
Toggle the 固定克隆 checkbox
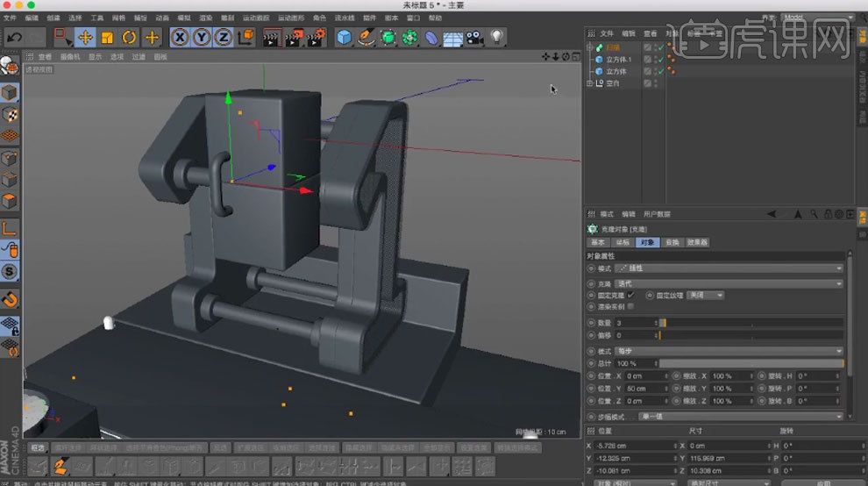tap(631, 296)
